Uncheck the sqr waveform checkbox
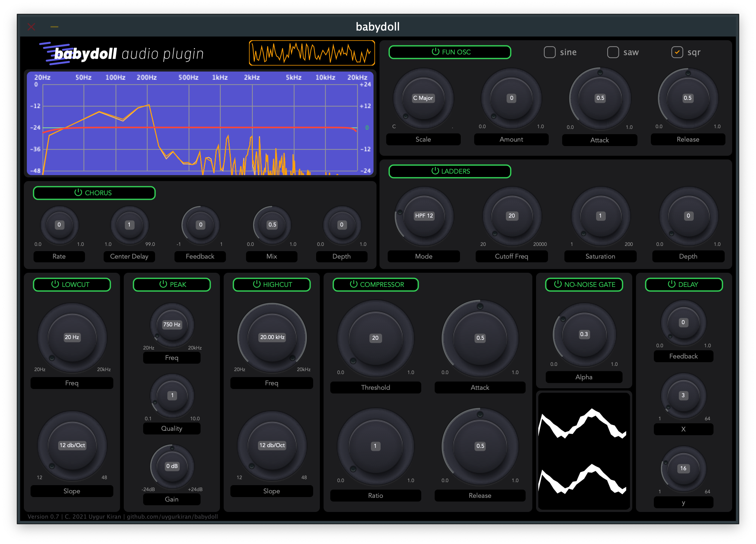This screenshot has height=544, width=756. (677, 52)
